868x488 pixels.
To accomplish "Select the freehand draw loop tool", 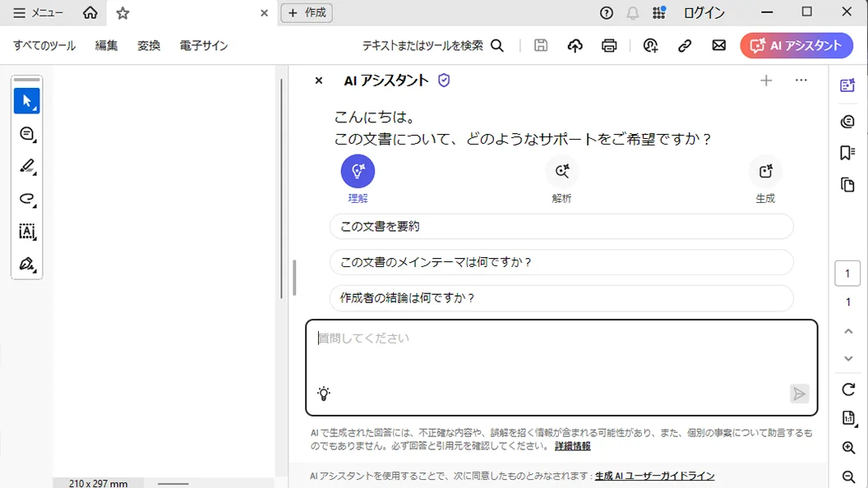I will tap(27, 200).
